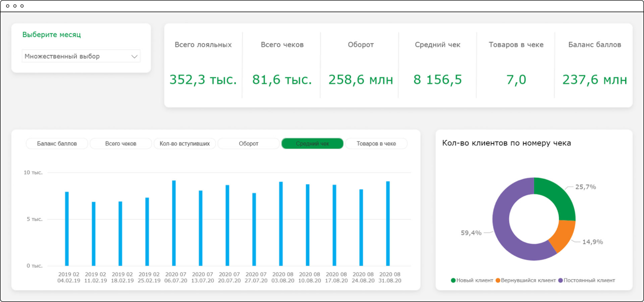Click the active Средний чек button

(x=312, y=144)
